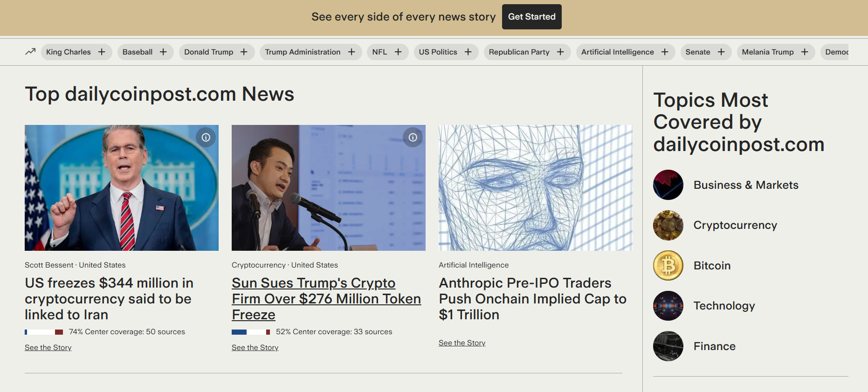The width and height of the screenshot is (868, 392).
Task: Click 'Top dailycoinpost.com News' heading
Action: click(159, 94)
